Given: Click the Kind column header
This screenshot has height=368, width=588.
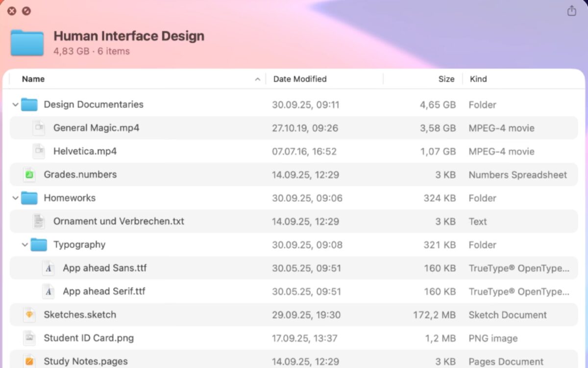Looking at the screenshot, I should [478, 79].
